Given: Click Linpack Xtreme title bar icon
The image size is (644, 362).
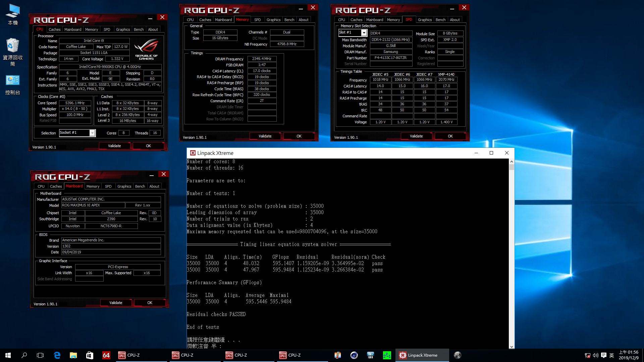Looking at the screenshot, I should click(x=193, y=153).
